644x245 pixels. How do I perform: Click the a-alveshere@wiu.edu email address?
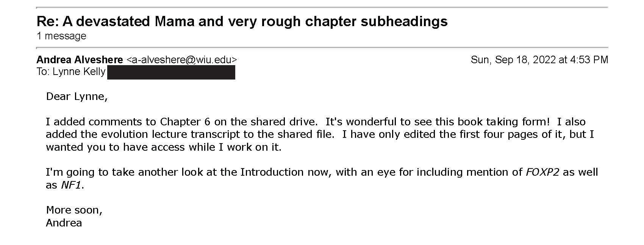click(x=181, y=60)
